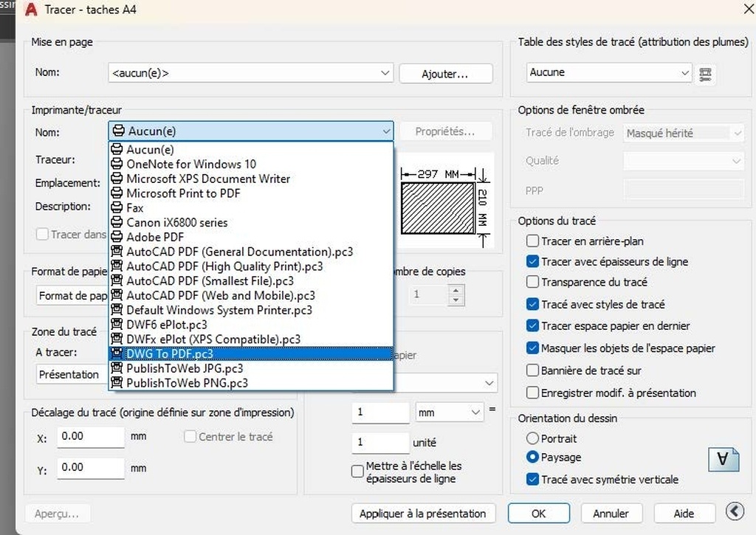Enable Bannière de tracé sur checkbox
The height and width of the screenshot is (535, 756).
[532, 370]
